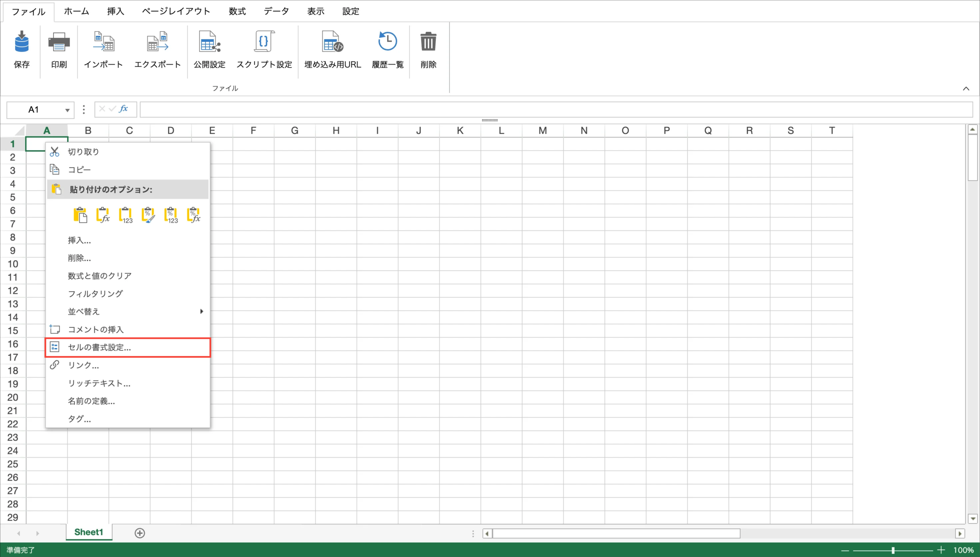The height and width of the screenshot is (557, 980).
Task: Select セルの書式設定 in context menu
Action: point(99,347)
